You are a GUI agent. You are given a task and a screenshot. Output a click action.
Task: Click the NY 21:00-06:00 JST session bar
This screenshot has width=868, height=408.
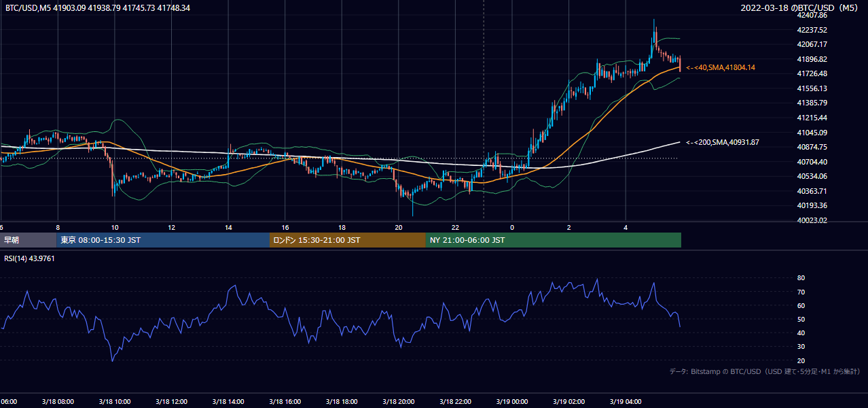point(554,240)
